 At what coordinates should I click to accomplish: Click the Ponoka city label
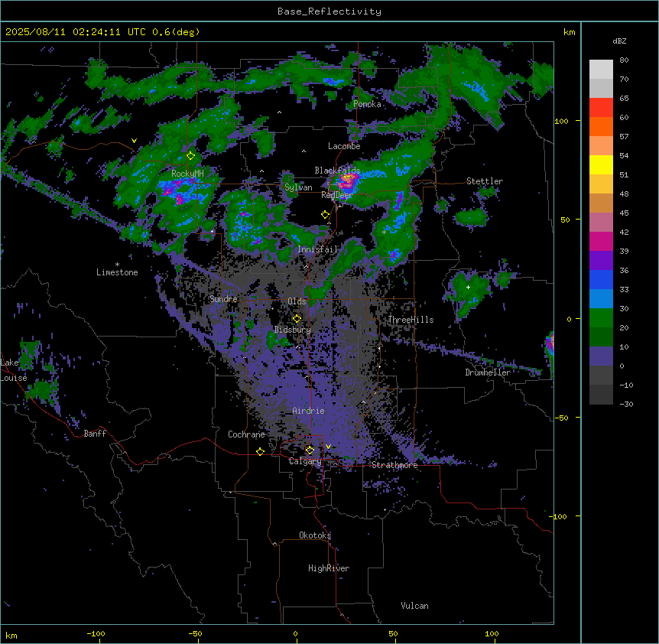(367, 104)
